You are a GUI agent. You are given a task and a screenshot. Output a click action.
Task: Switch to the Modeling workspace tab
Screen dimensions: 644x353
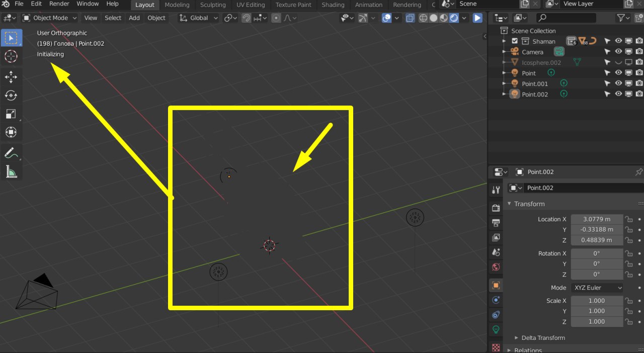pyautogui.click(x=177, y=5)
